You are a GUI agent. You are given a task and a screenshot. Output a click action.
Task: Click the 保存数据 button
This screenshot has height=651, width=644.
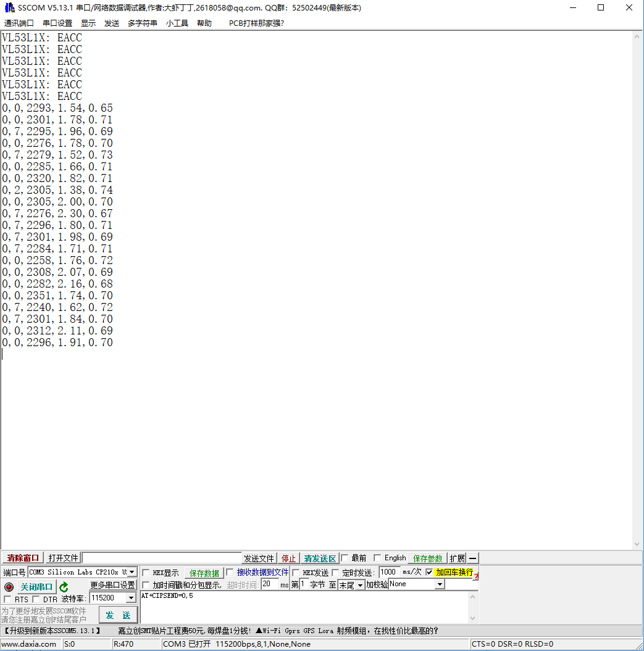[204, 573]
